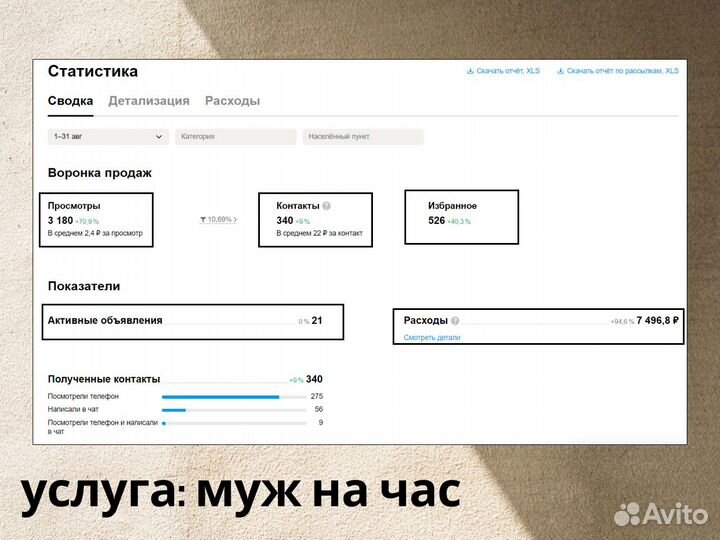Click the value 275 for Посмотрели телефон
Viewport: 720px width, 540px height.
[317, 396]
